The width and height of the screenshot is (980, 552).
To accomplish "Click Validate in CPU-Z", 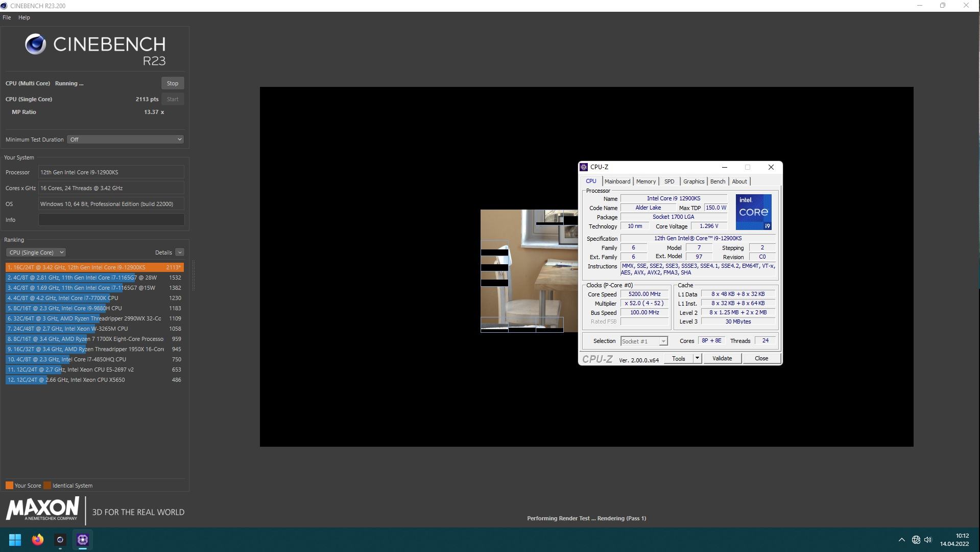I will coord(722,359).
